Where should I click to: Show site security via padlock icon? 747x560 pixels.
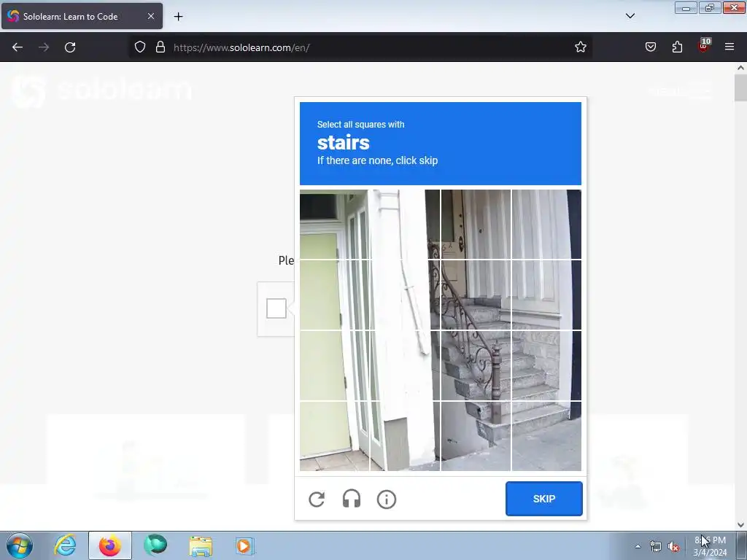point(160,47)
